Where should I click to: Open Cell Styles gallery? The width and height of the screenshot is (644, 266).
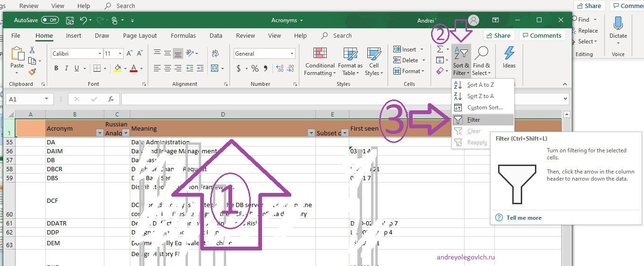tap(374, 61)
